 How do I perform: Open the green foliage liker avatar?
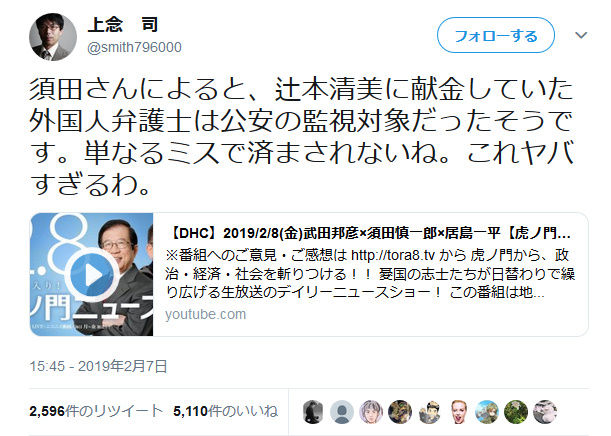(516, 411)
